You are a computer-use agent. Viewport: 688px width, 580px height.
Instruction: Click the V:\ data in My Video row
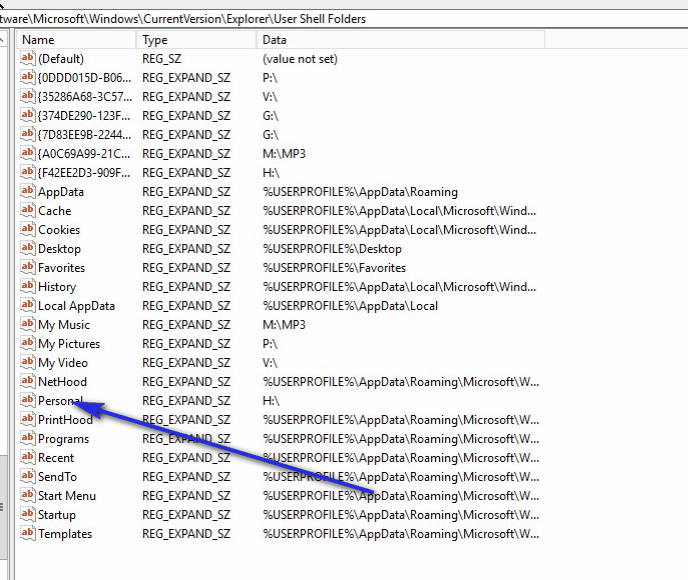tap(270, 363)
